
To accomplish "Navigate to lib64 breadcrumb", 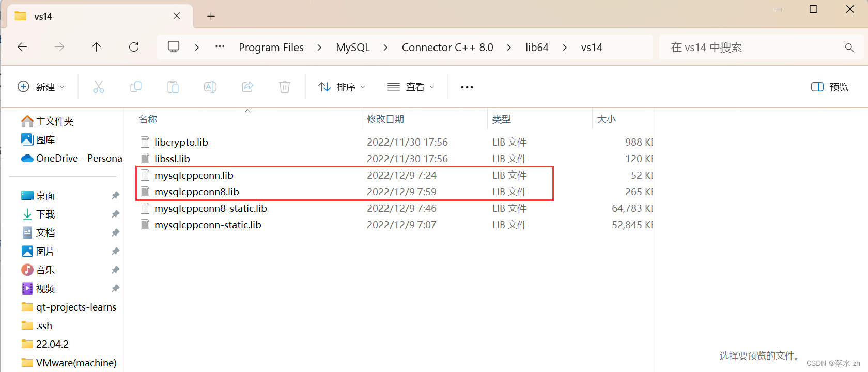I will (x=537, y=48).
